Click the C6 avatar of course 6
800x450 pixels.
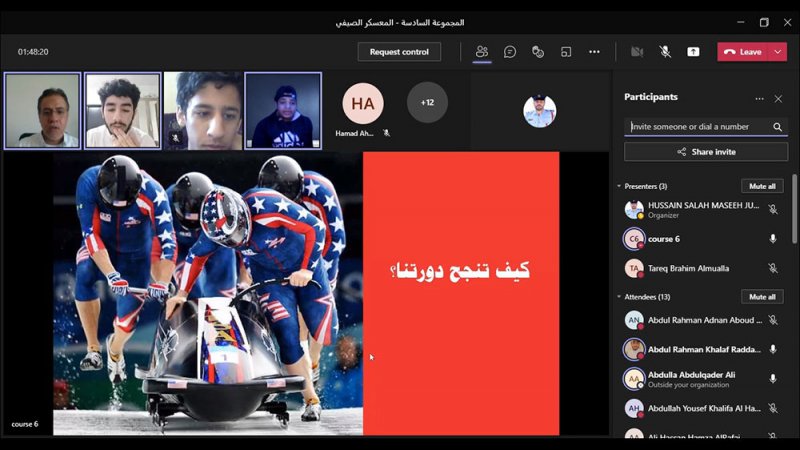[634, 239]
